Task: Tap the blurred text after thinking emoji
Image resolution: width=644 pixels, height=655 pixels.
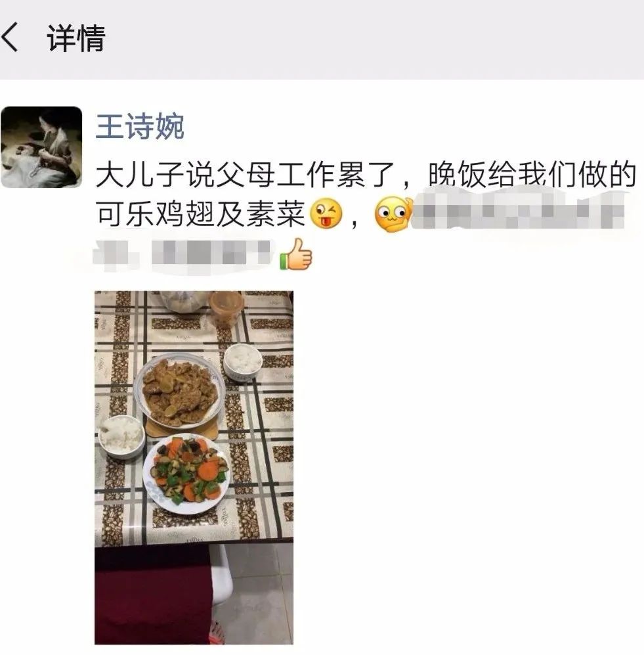Action: click(517, 212)
